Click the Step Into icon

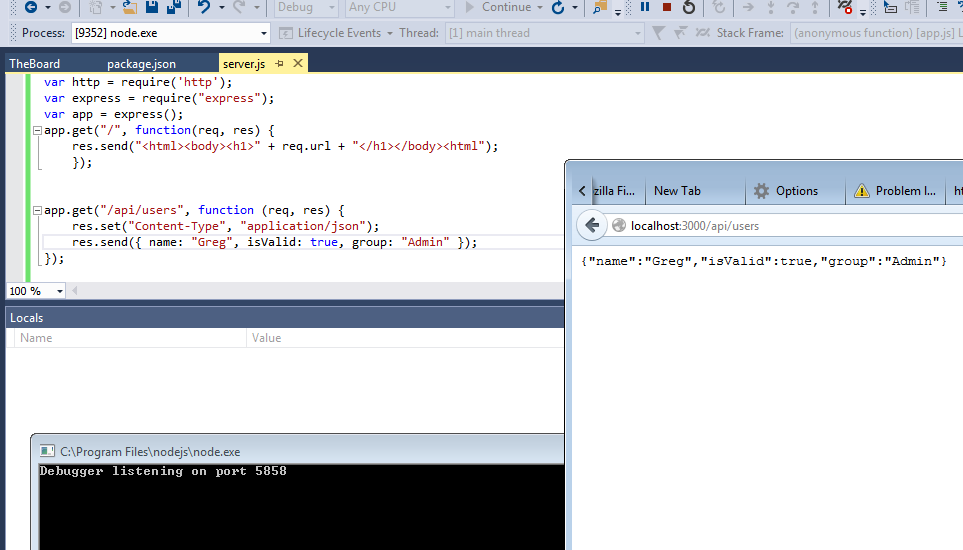pos(770,7)
